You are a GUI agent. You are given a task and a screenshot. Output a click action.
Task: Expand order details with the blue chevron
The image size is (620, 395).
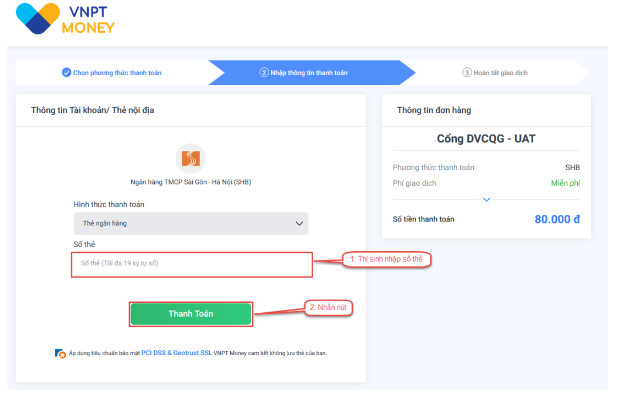click(486, 199)
